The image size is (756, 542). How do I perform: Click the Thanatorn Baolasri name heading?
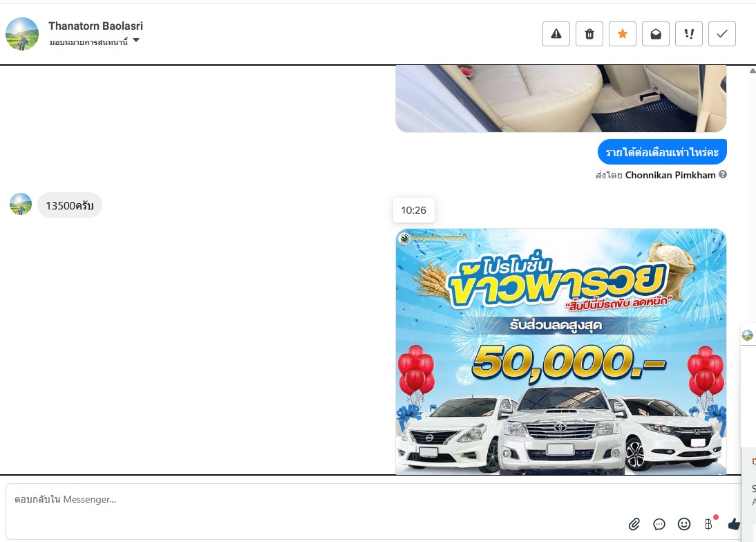95,26
